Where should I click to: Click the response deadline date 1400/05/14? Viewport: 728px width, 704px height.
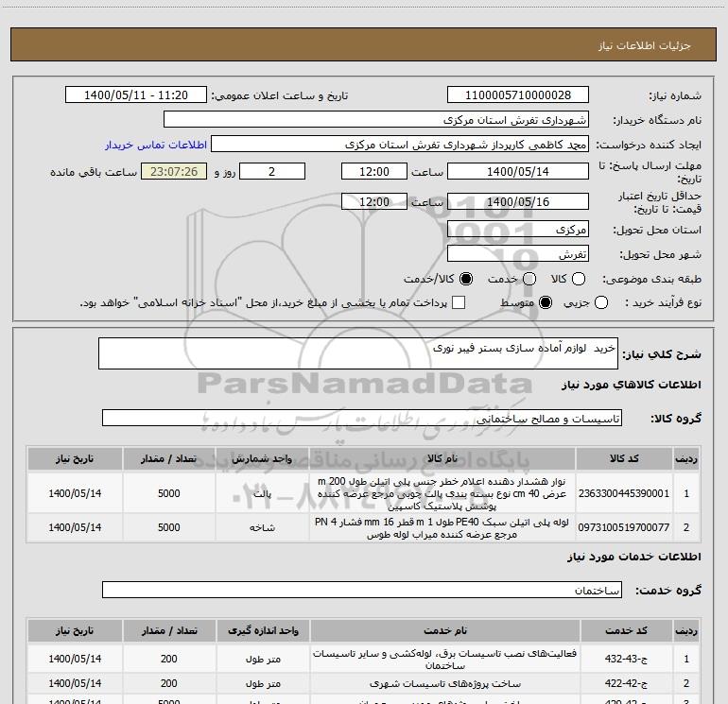518,171
